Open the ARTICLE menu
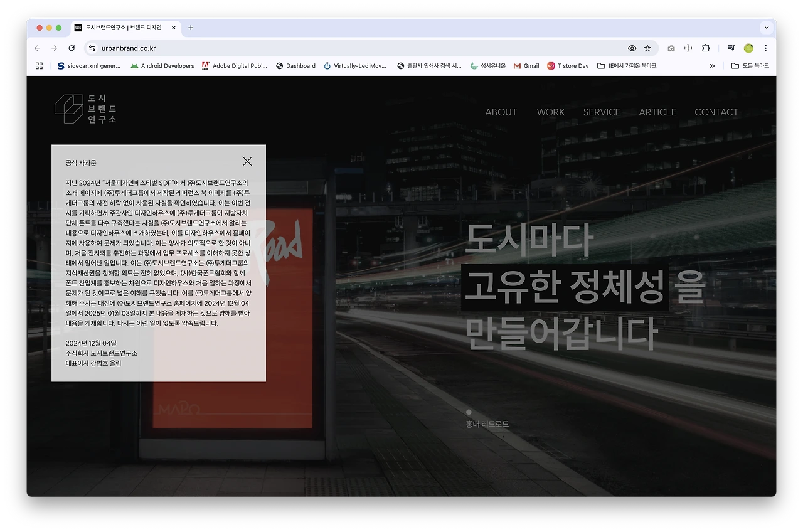 click(657, 112)
